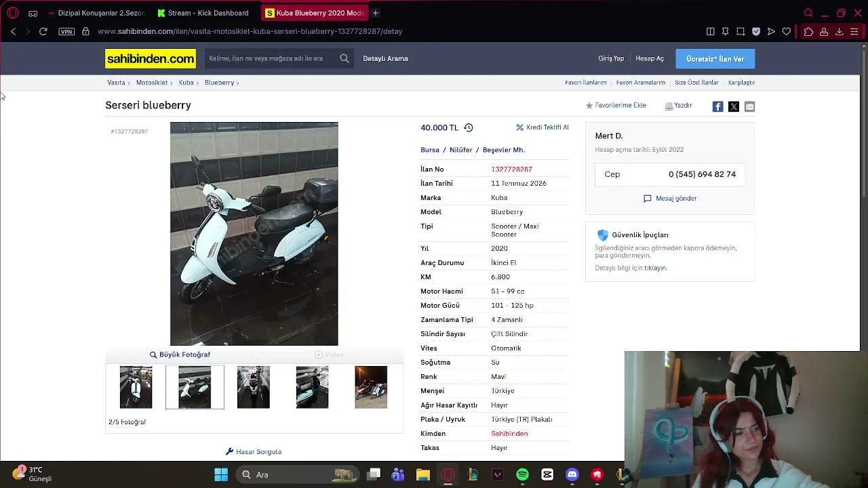
Task: Open the Nilüfer district link
Action: 461,150
